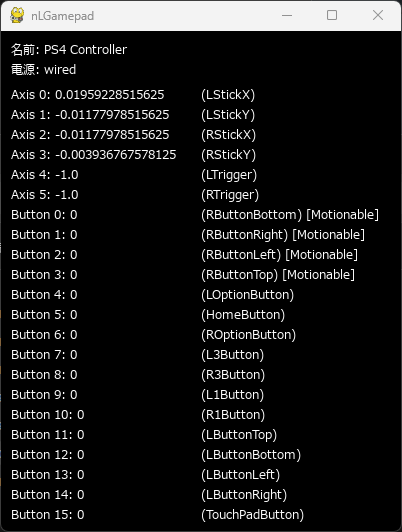The width and height of the screenshot is (402, 532).
Task: Click the nLGamepad title text
Action: pos(62,16)
